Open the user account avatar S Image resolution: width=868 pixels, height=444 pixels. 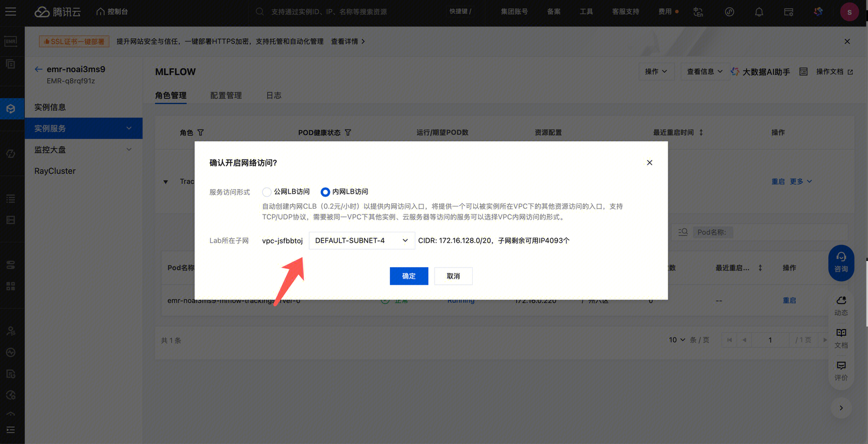click(x=849, y=12)
